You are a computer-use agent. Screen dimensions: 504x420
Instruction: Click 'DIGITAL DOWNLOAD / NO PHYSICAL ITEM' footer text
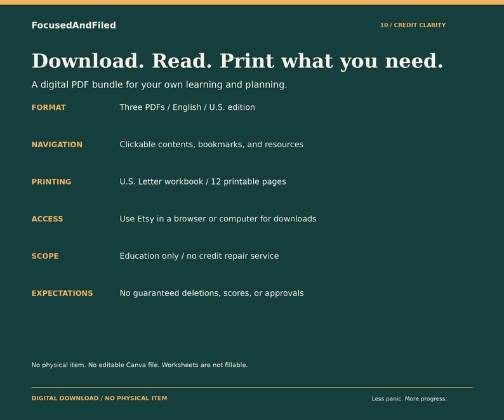[x=99, y=398]
